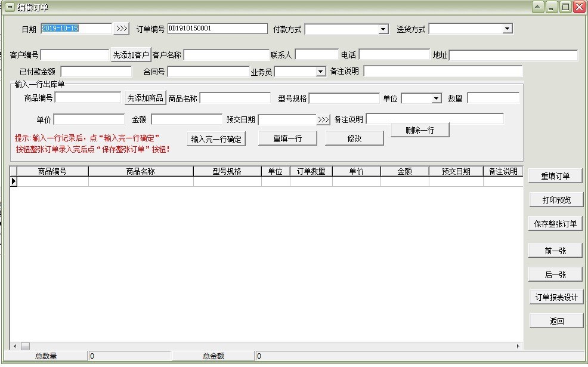Viewport: 588px width, 367px height.
Task: Click 返回 to go back
Action: click(x=554, y=320)
